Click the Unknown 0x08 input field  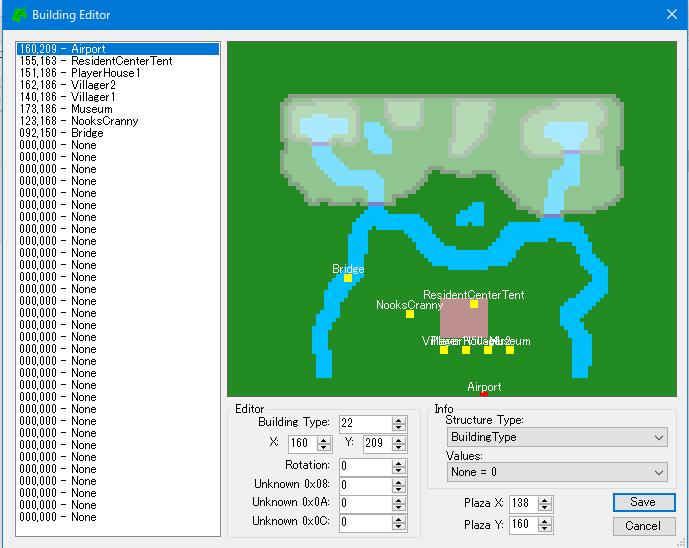(x=366, y=485)
